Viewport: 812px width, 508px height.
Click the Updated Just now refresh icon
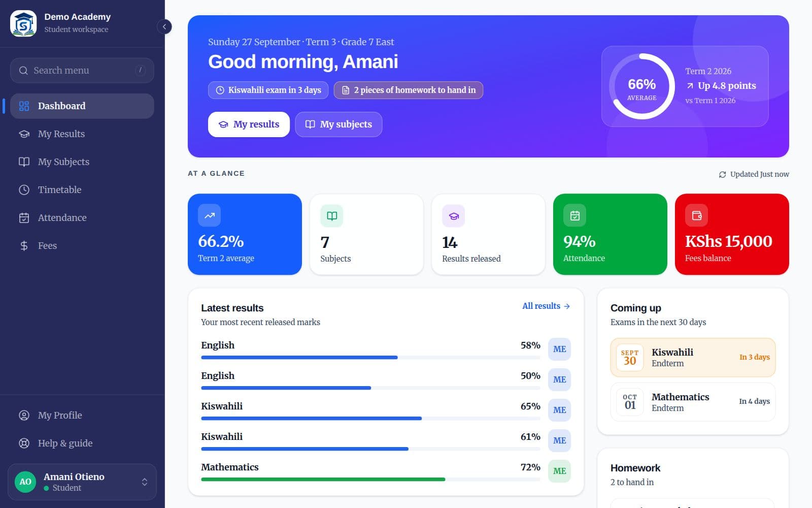pos(722,175)
